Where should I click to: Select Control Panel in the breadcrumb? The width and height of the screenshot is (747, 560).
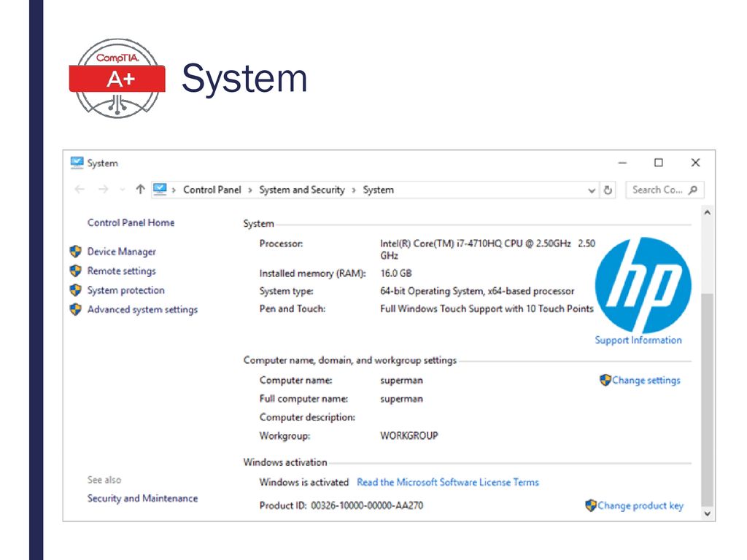(x=212, y=190)
